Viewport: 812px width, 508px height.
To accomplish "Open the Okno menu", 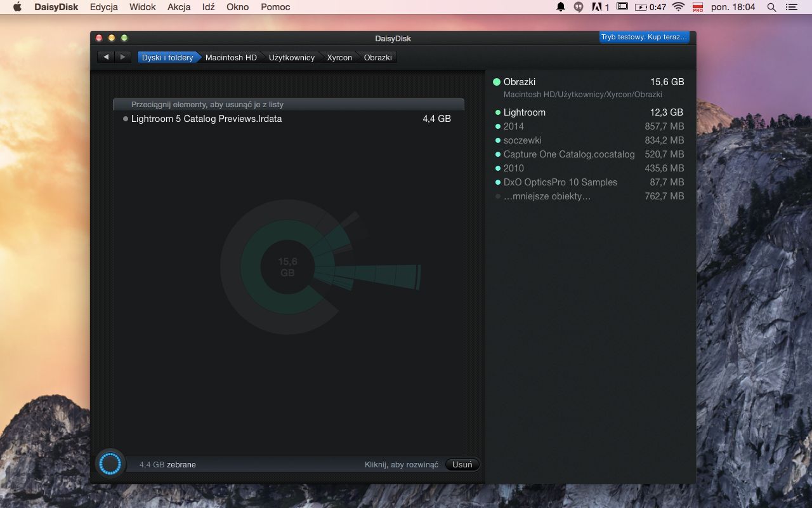I will click(237, 7).
